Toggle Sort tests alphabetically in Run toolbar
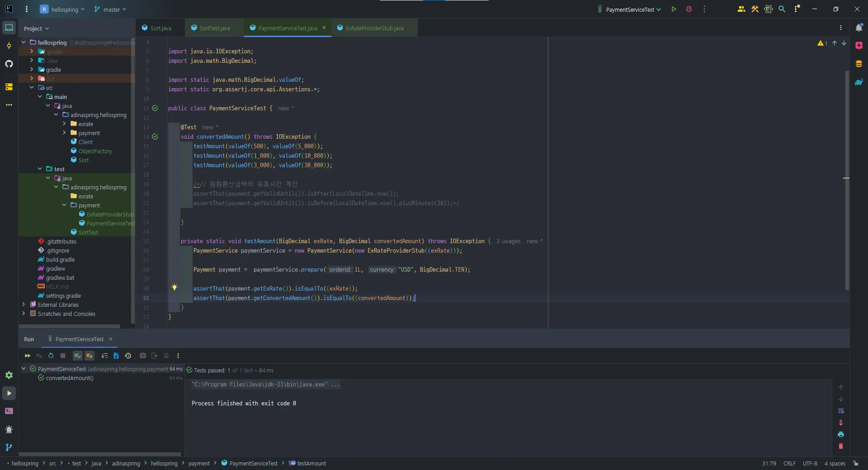The width and height of the screenshot is (868, 470). click(104, 356)
